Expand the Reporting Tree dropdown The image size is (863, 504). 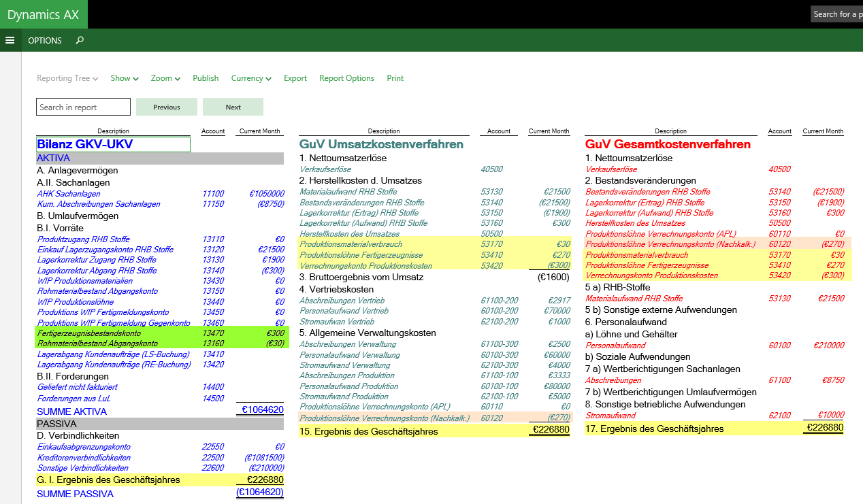pyautogui.click(x=67, y=78)
